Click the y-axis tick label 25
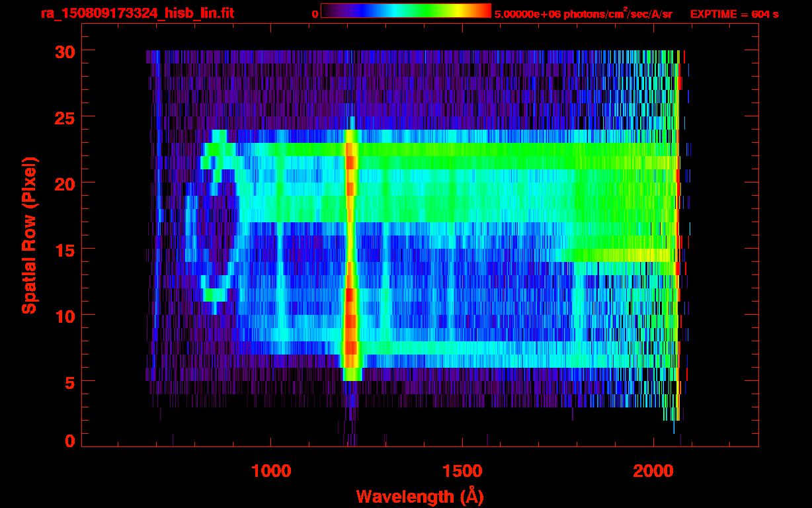The width and height of the screenshot is (812, 508). [65, 117]
